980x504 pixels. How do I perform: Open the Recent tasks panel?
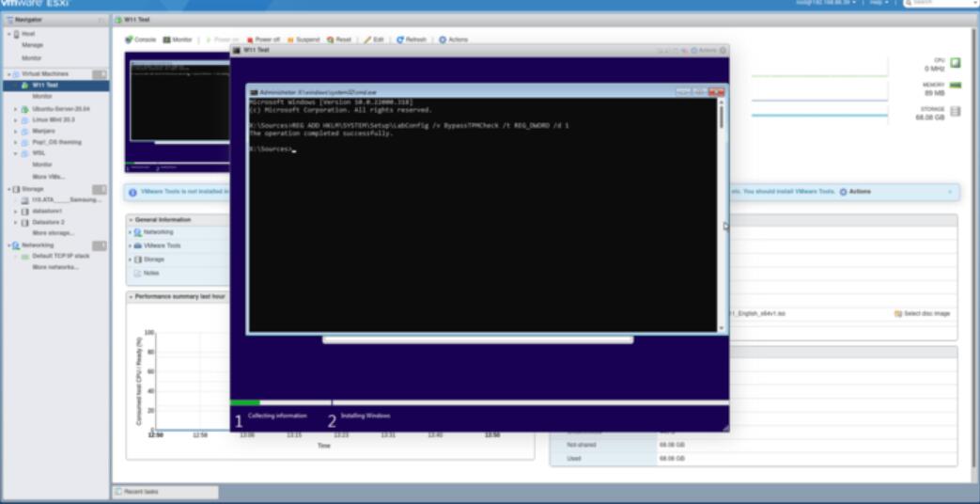165,492
